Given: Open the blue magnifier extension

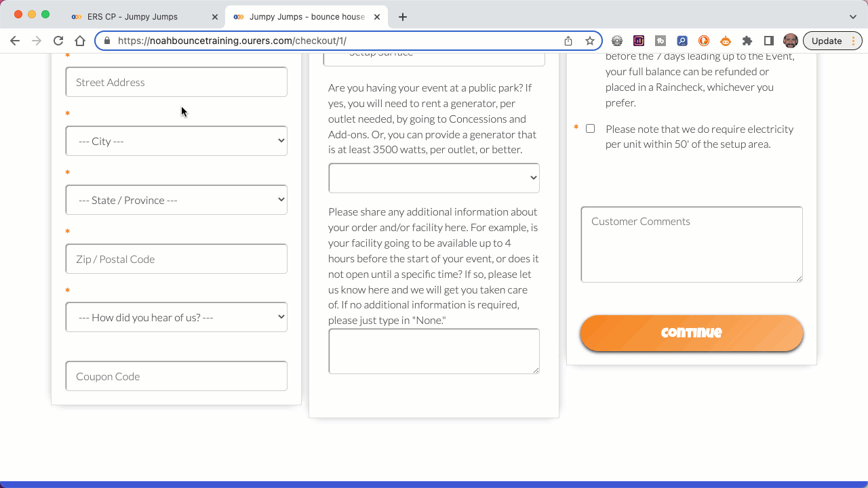Looking at the screenshot, I should click(682, 41).
